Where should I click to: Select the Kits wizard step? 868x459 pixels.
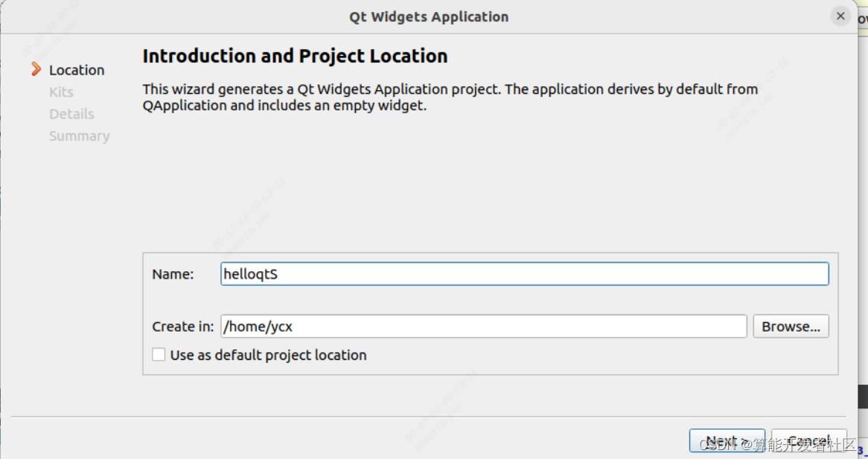click(61, 92)
